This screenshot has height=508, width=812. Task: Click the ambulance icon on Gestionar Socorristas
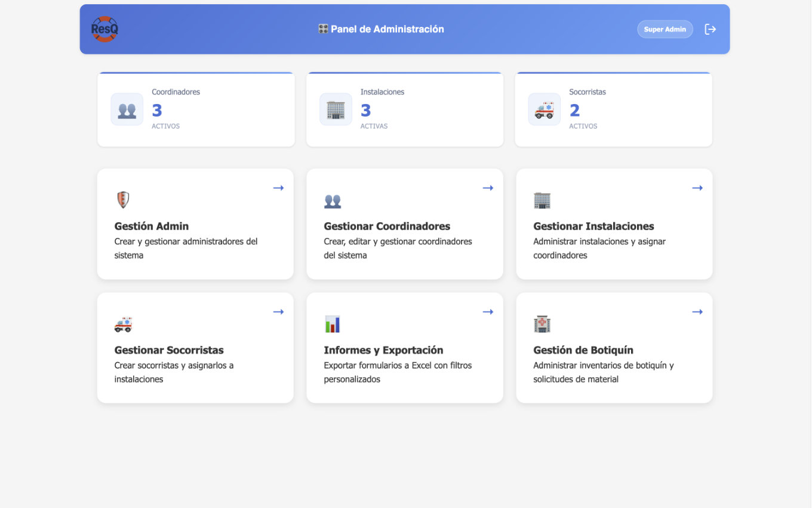[x=124, y=324]
